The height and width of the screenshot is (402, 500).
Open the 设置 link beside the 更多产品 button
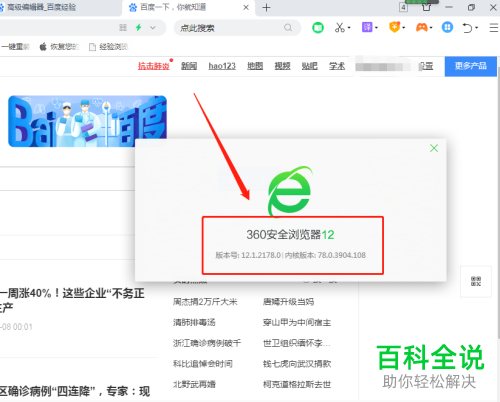pos(426,66)
